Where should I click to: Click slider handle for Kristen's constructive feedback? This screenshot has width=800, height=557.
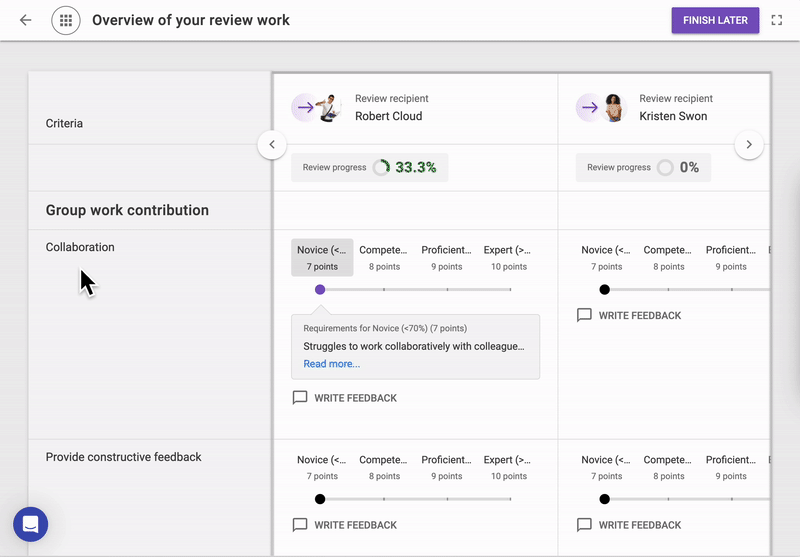click(x=605, y=499)
